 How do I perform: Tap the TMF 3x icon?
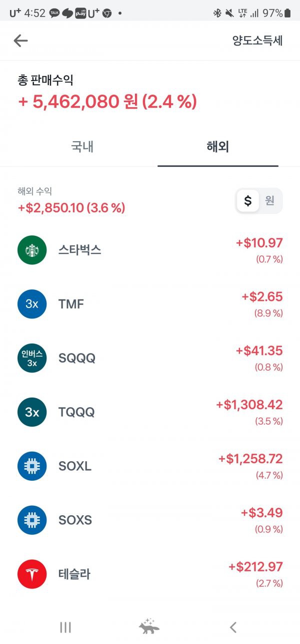[32, 304]
